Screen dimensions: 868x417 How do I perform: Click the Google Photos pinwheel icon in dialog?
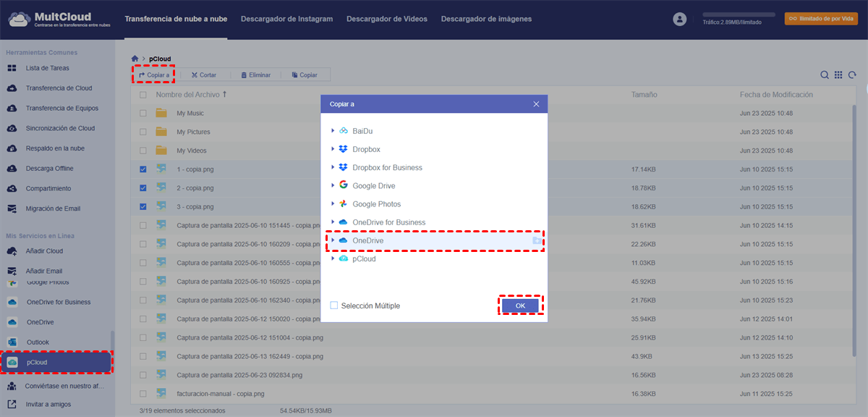tap(344, 204)
